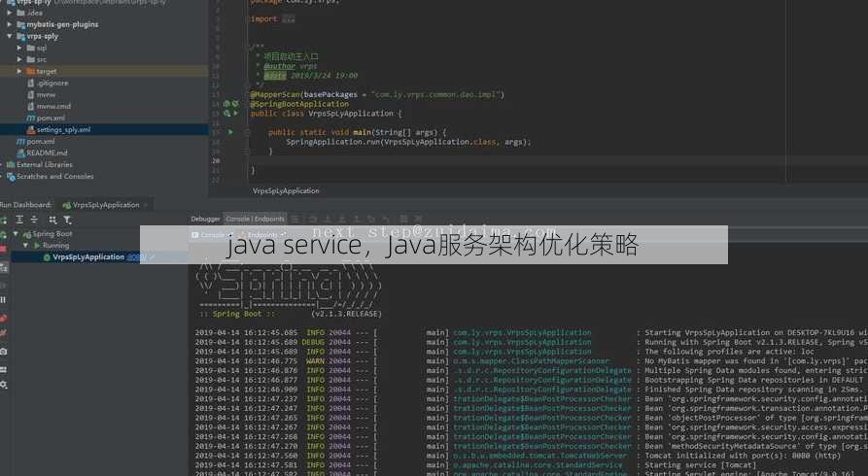Image resolution: width=868 pixels, height=476 pixels.
Task: Open the Filter icon in Run Dashboard
Action: click(67, 220)
